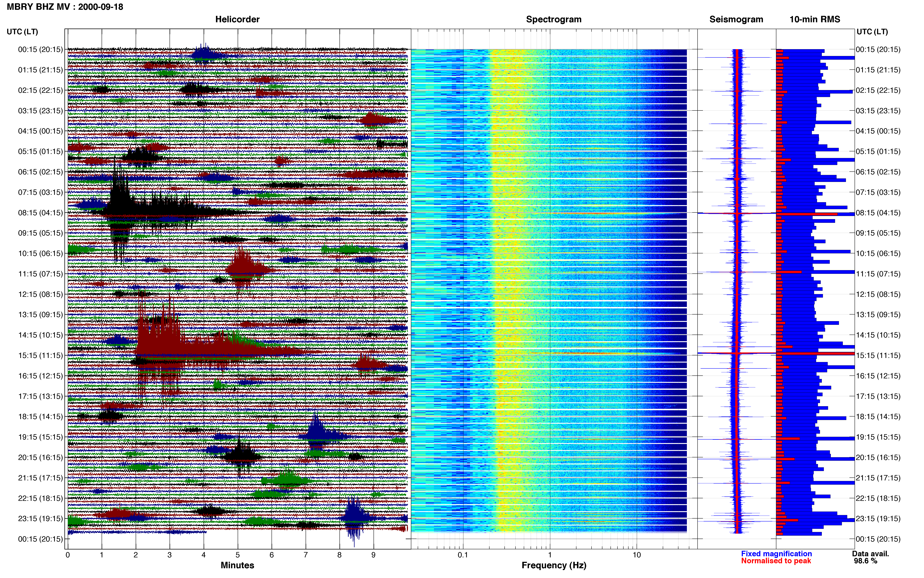The width and height of the screenshot is (924, 578).
Task: Click the Helicorder axis label 04:15 (00:15)
Action: point(41,131)
